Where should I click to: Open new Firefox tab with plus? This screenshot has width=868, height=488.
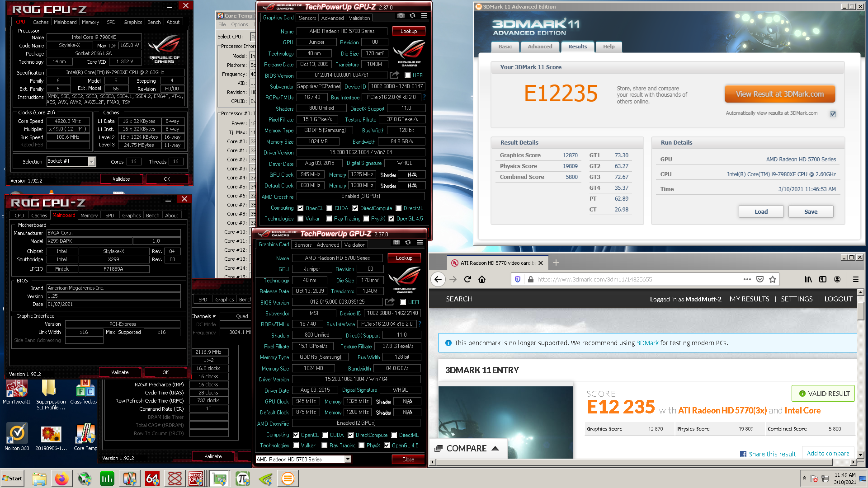(556, 263)
